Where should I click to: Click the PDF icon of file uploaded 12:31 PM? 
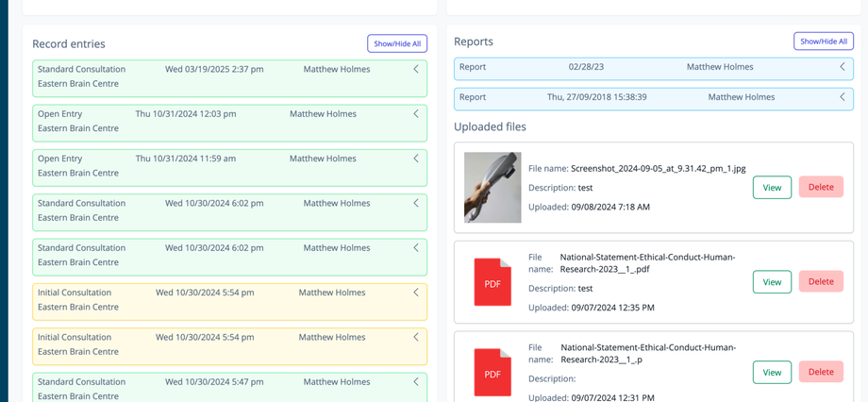tap(492, 372)
